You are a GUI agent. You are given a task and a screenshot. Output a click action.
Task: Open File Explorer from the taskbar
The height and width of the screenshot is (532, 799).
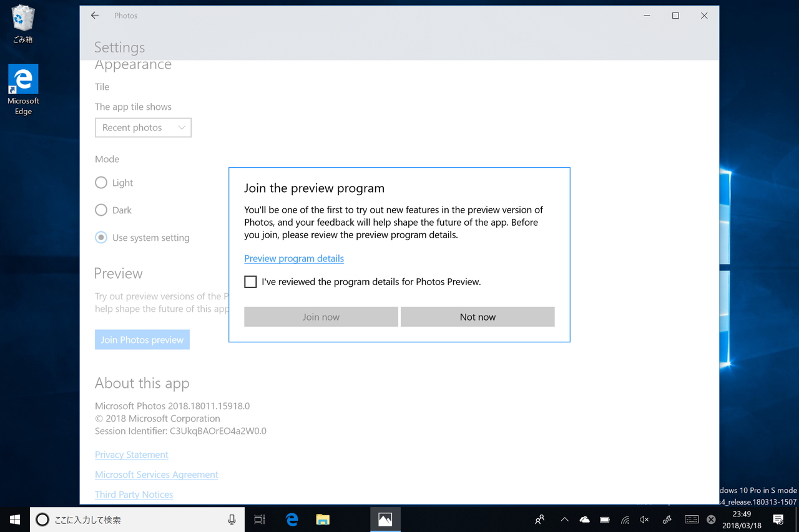[x=323, y=520]
